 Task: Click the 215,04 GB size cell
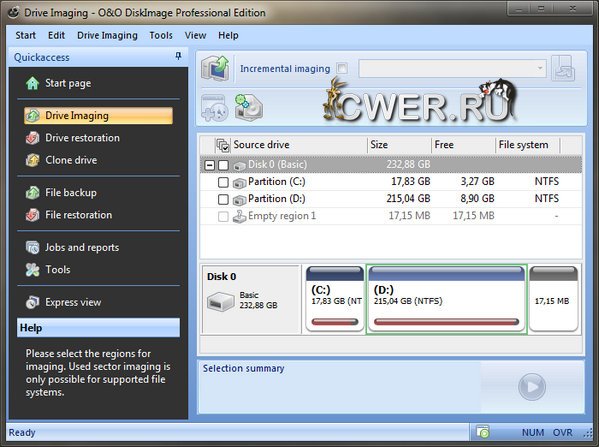click(x=408, y=199)
